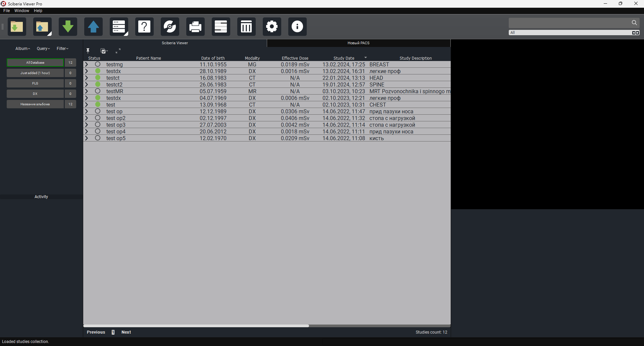Click the arrow toggle in the All field
644x346 pixels.
[x=636, y=33]
